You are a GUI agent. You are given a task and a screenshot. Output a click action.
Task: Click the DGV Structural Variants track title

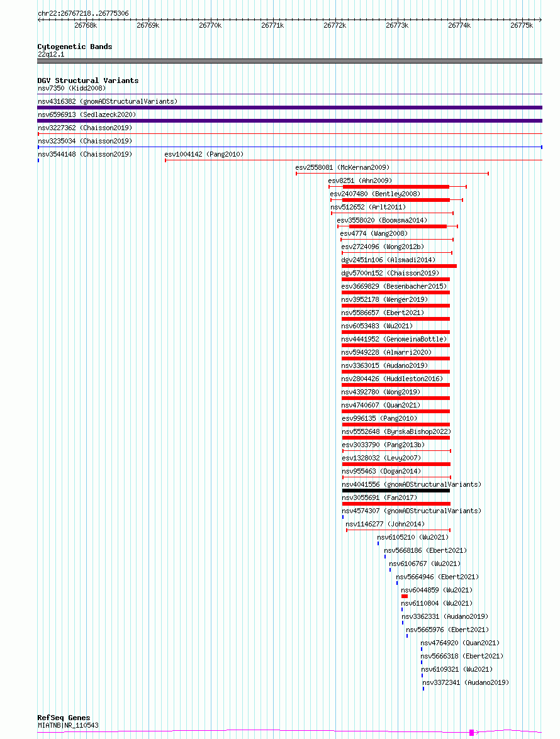pyautogui.click(x=88, y=81)
